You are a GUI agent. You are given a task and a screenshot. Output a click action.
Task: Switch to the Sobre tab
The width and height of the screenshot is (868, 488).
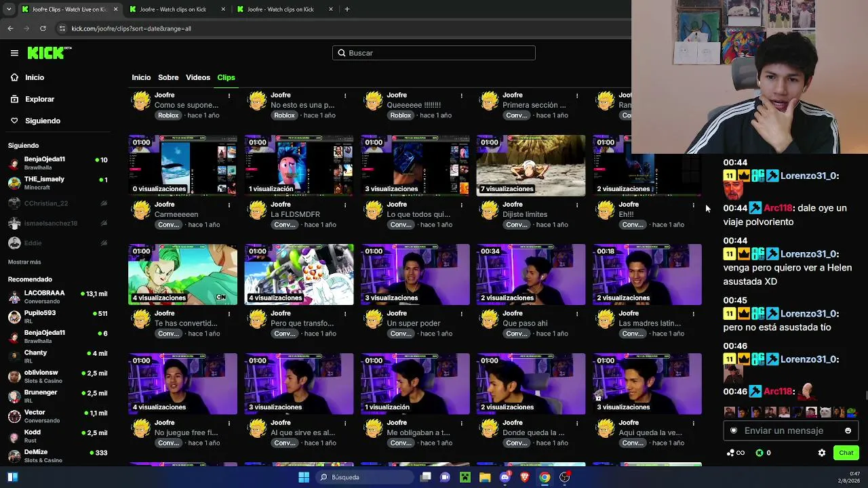168,77
